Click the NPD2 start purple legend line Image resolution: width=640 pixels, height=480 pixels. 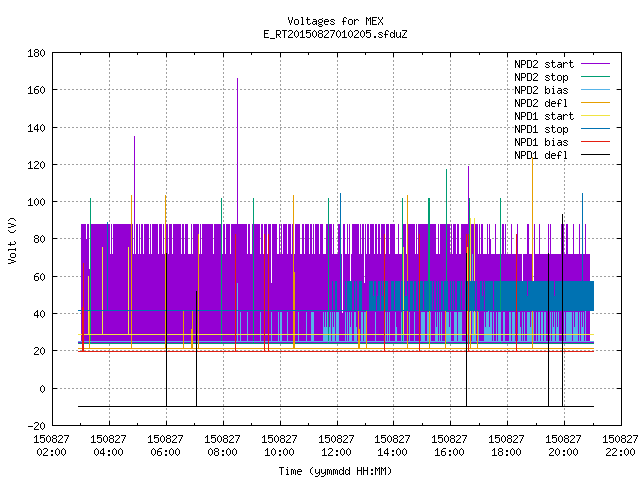pos(595,64)
